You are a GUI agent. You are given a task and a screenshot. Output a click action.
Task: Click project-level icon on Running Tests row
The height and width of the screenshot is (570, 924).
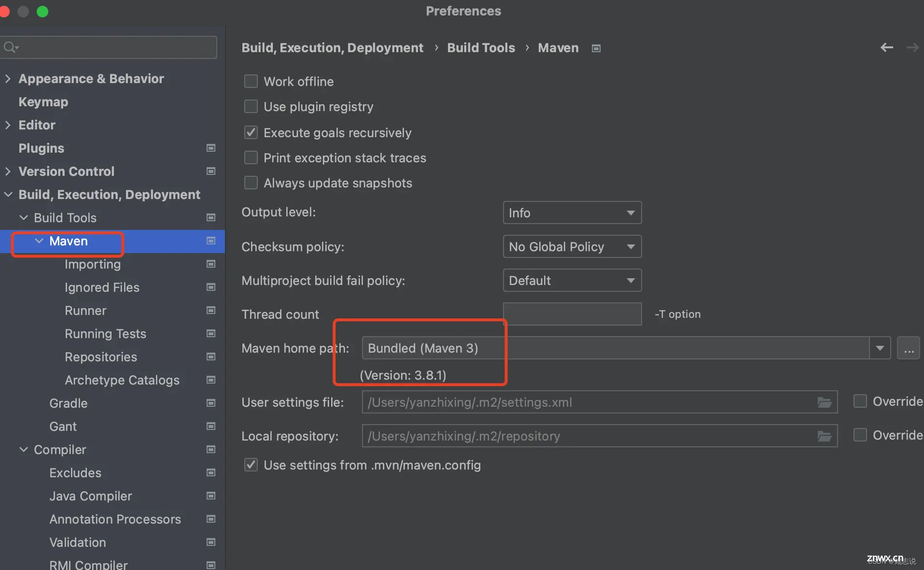click(211, 333)
